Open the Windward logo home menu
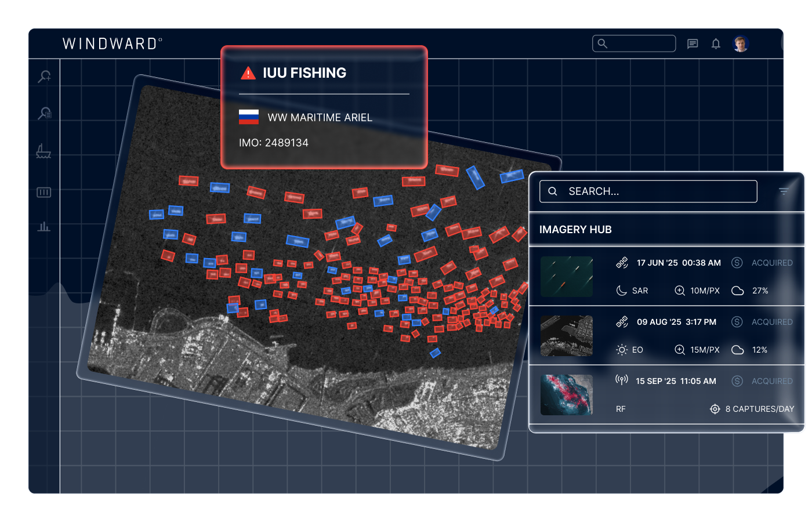The image size is (812, 522). [x=112, y=43]
